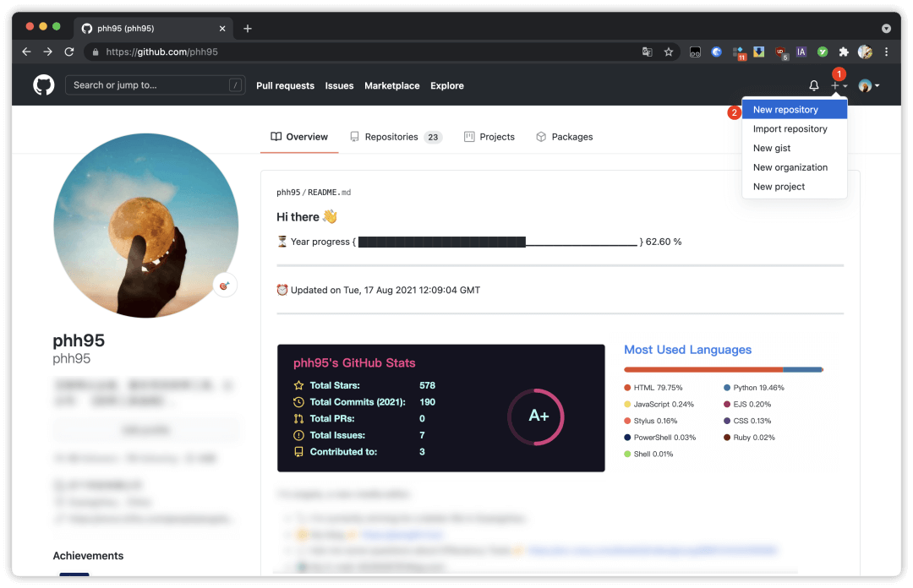Select New project
913x588 pixels.
click(794, 187)
